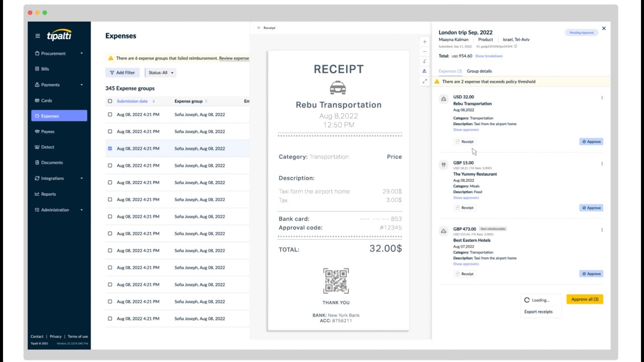Close the London trip details panel
Viewport: 644px width, 362px height.
coord(604,28)
